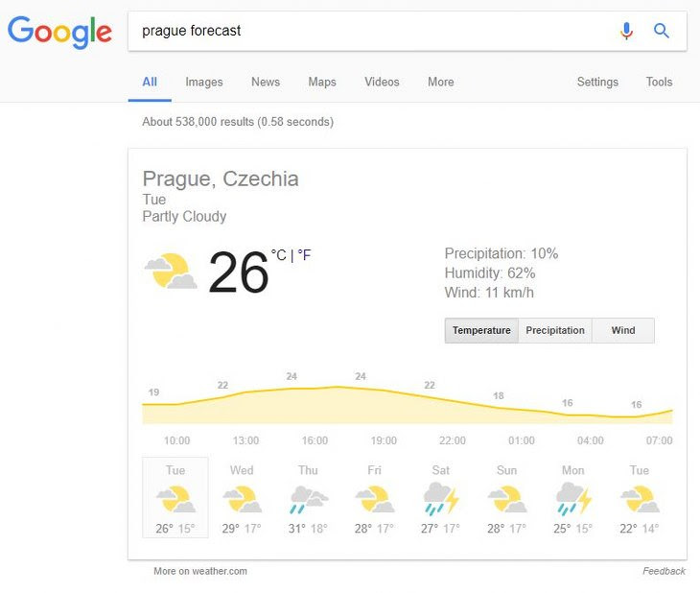Click the Feedback link
Screen dimensions: 700x593
point(664,571)
